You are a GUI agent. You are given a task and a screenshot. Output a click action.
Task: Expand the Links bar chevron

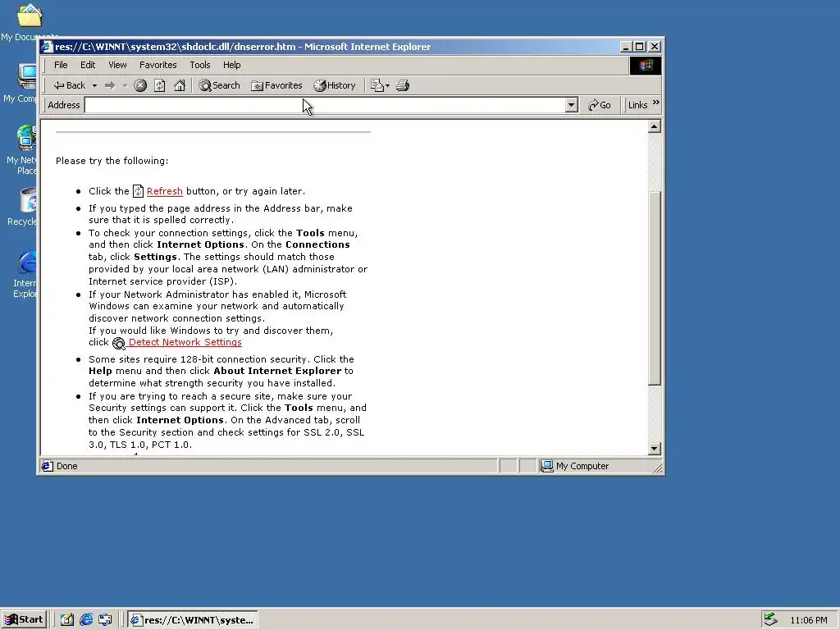[x=656, y=103]
